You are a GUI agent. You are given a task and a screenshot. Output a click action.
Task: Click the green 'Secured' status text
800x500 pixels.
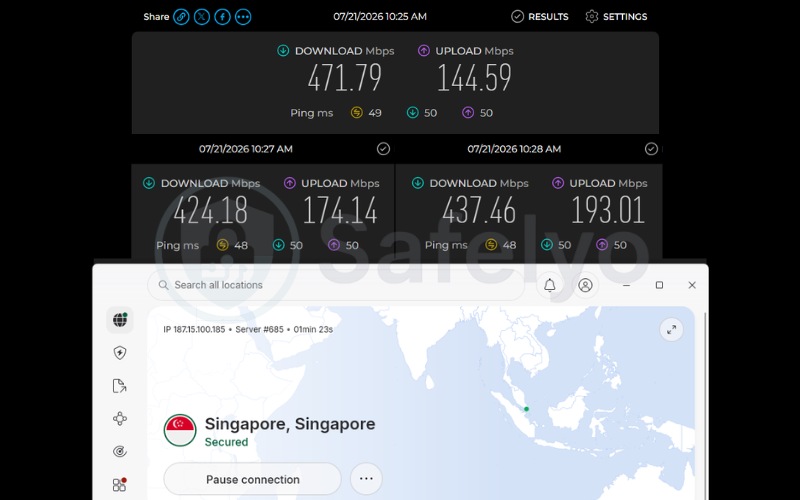(227, 442)
